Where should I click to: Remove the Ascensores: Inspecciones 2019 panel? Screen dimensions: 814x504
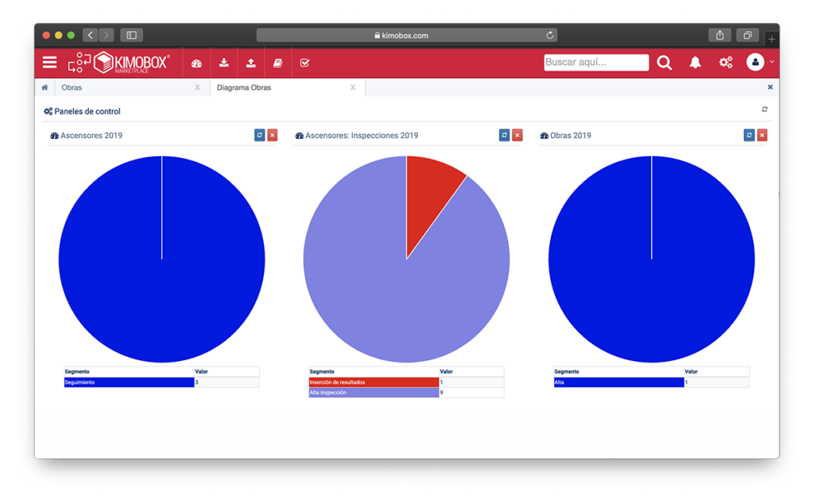[517, 135]
